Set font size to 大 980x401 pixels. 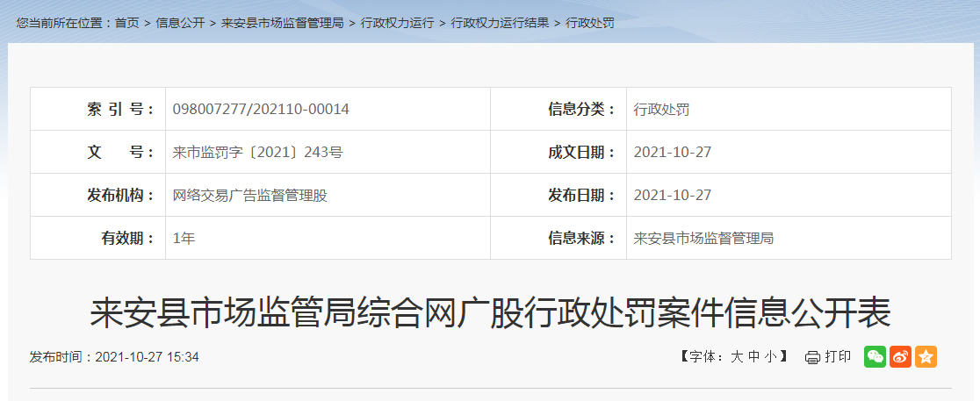pyautogui.click(x=737, y=357)
